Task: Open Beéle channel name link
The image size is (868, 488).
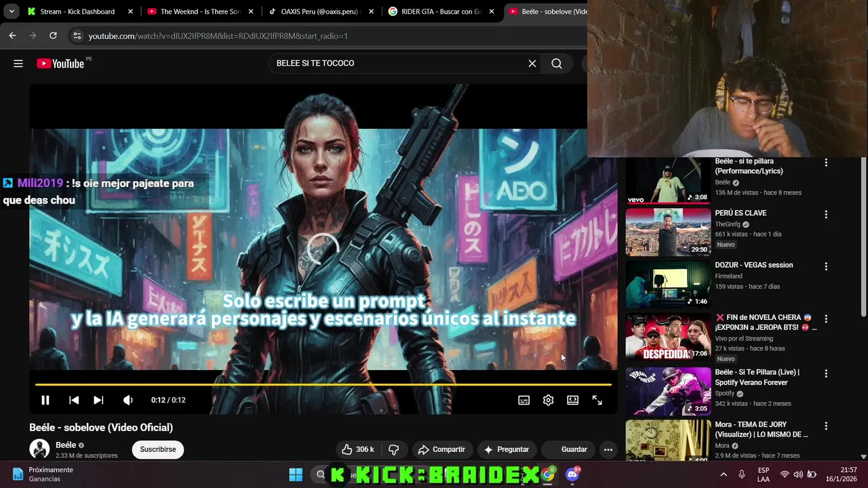Action: click(x=66, y=445)
